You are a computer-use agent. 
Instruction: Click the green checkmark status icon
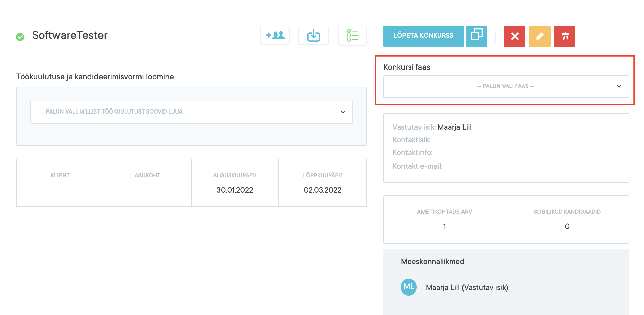click(20, 37)
